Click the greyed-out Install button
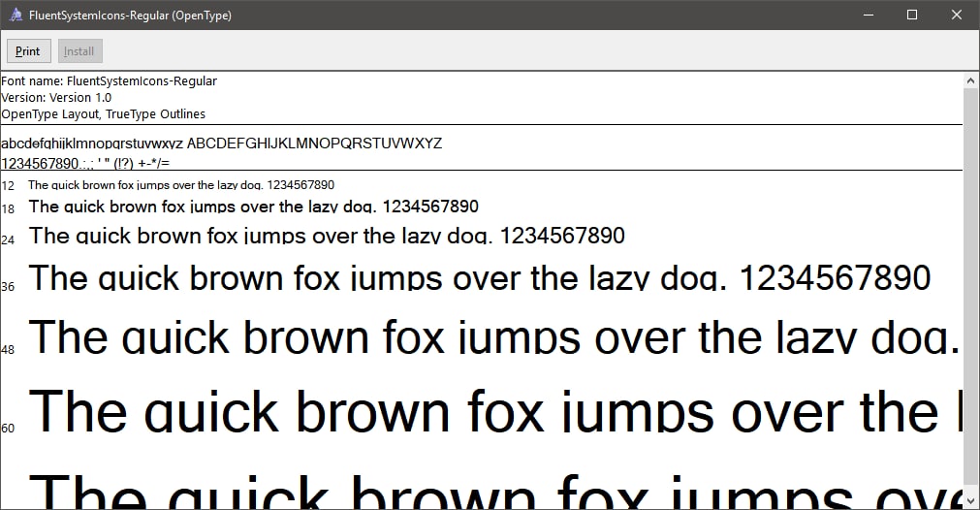The width and height of the screenshot is (980, 510). [80, 51]
